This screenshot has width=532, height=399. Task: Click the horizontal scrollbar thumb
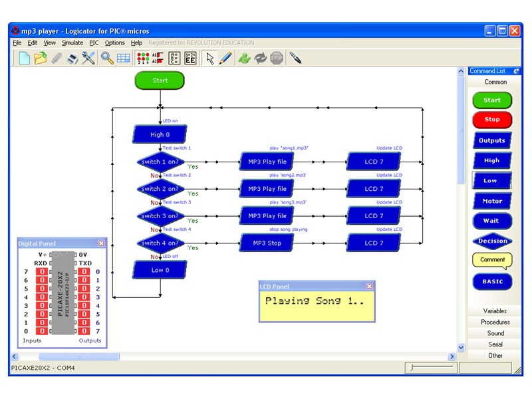point(78,356)
